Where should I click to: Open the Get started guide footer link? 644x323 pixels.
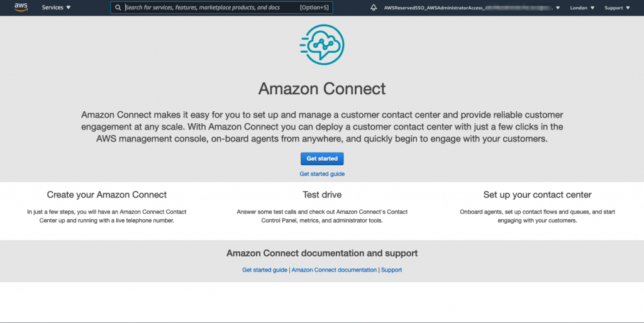(x=265, y=270)
